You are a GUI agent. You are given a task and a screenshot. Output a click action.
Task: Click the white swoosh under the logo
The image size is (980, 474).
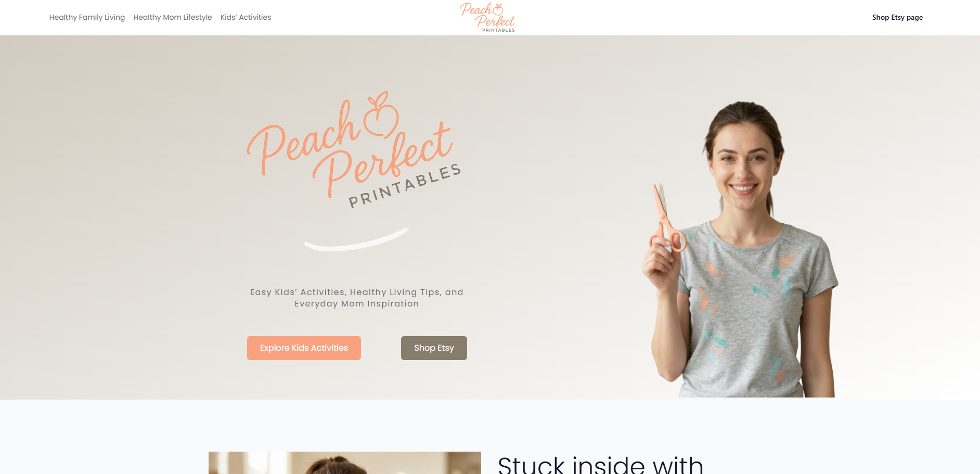coord(356,240)
